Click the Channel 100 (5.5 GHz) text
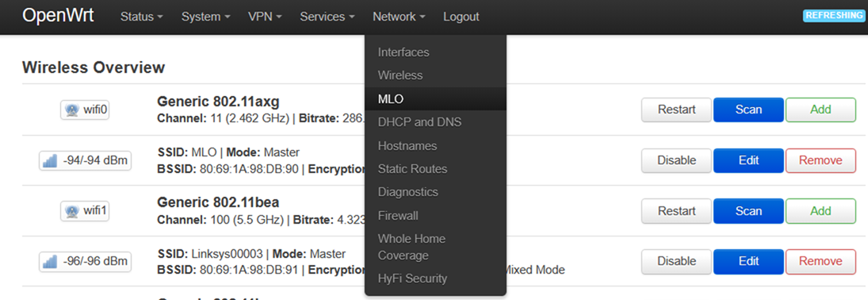This screenshot has width=868, height=300. 221,220
